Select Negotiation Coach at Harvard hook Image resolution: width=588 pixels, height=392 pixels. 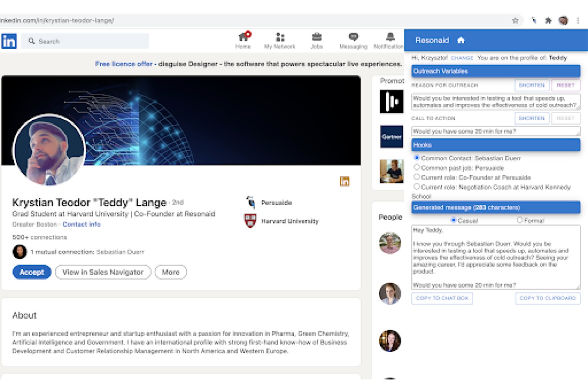[x=417, y=187]
